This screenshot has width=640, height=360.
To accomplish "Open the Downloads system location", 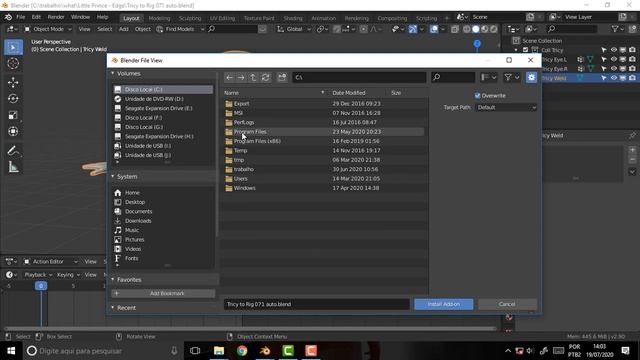I will [138, 221].
